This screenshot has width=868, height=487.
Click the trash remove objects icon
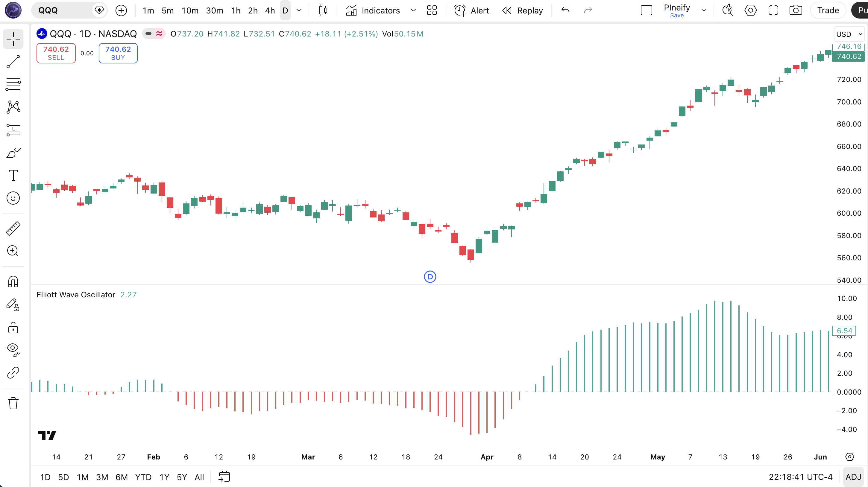pos(13,403)
